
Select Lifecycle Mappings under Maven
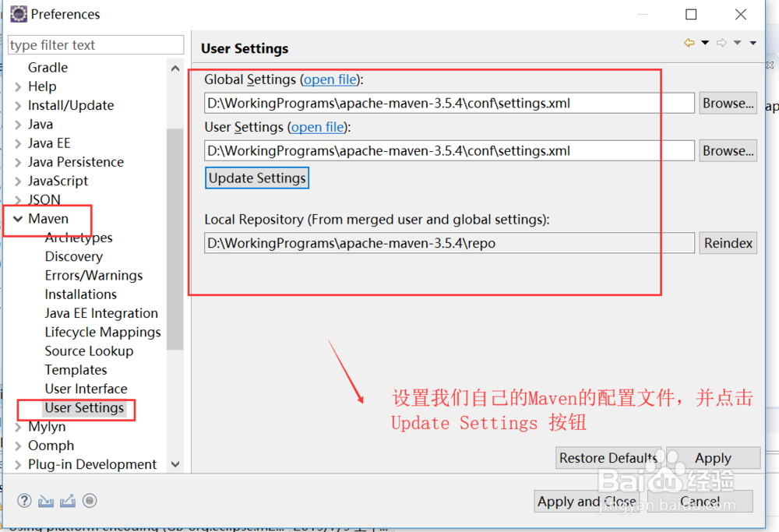(x=103, y=333)
